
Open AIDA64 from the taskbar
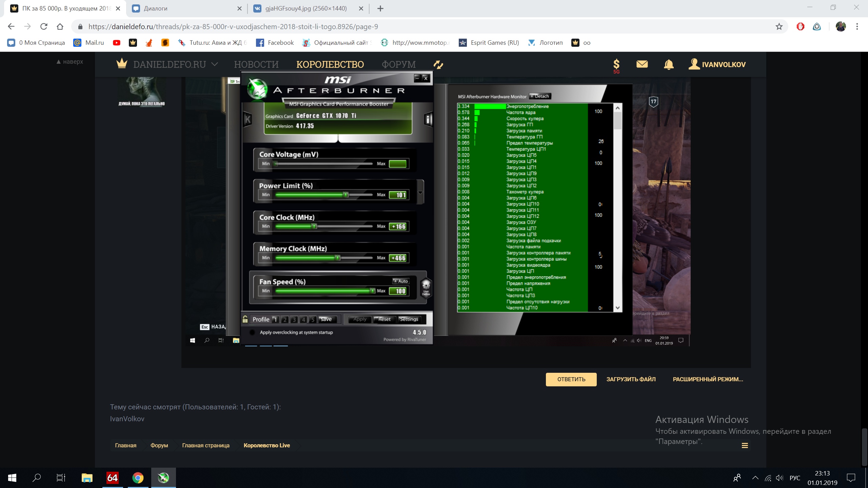click(x=112, y=478)
